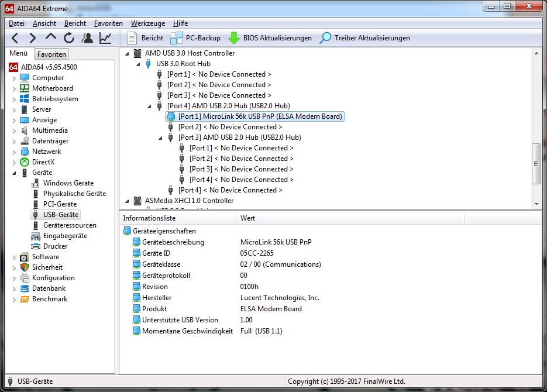Go back with the left arrow icon
This screenshot has width=547, height=392.
point(15,37)
